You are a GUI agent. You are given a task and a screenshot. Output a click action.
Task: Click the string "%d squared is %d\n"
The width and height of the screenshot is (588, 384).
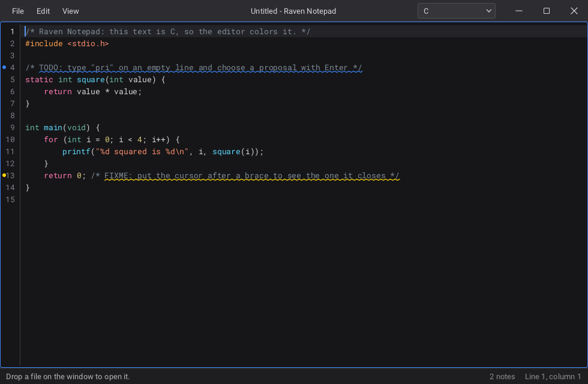[x=142, y=151]
